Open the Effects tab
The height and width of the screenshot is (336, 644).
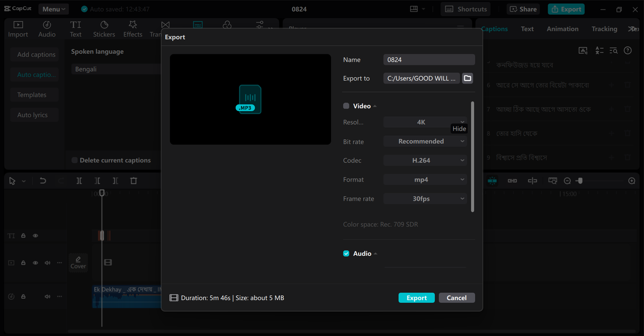click(x=133, y=29)
